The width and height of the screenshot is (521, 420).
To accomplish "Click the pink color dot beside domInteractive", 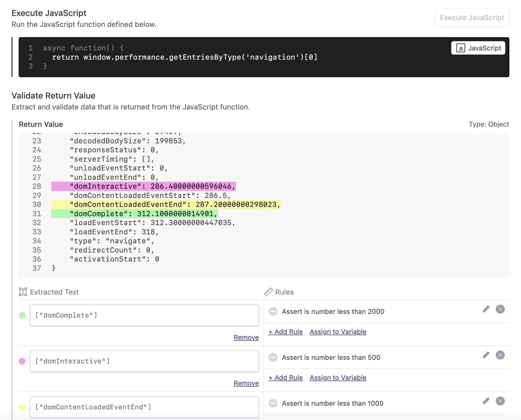I will click(22, 361).
